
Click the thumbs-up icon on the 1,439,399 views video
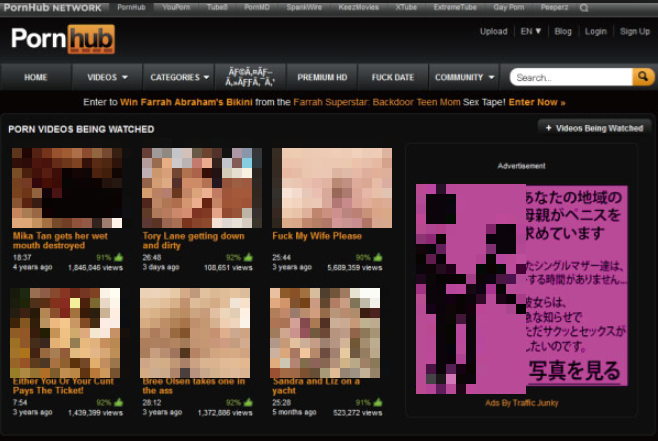118,402
